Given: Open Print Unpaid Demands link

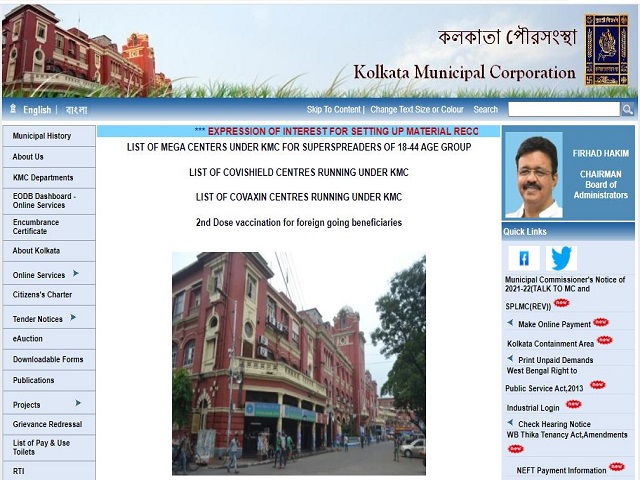Looking at the screenshot, I should [x=556, y=360].
